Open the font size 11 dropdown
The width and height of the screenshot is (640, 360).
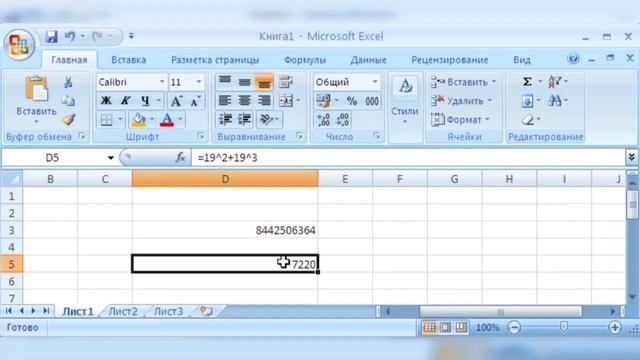(199, 82)
